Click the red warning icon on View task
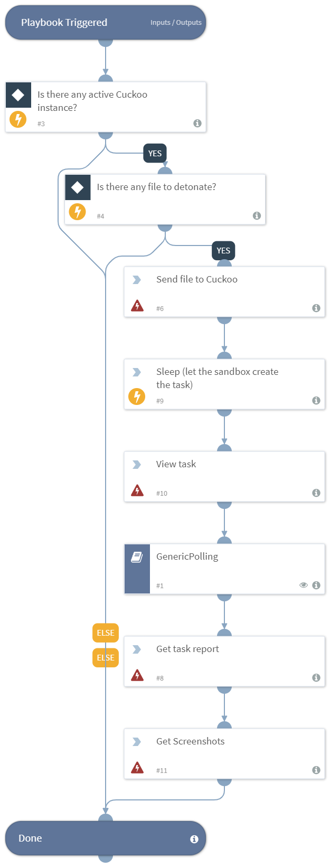The height and width of the screenshot is (868, 330). [x=137, y=490]
